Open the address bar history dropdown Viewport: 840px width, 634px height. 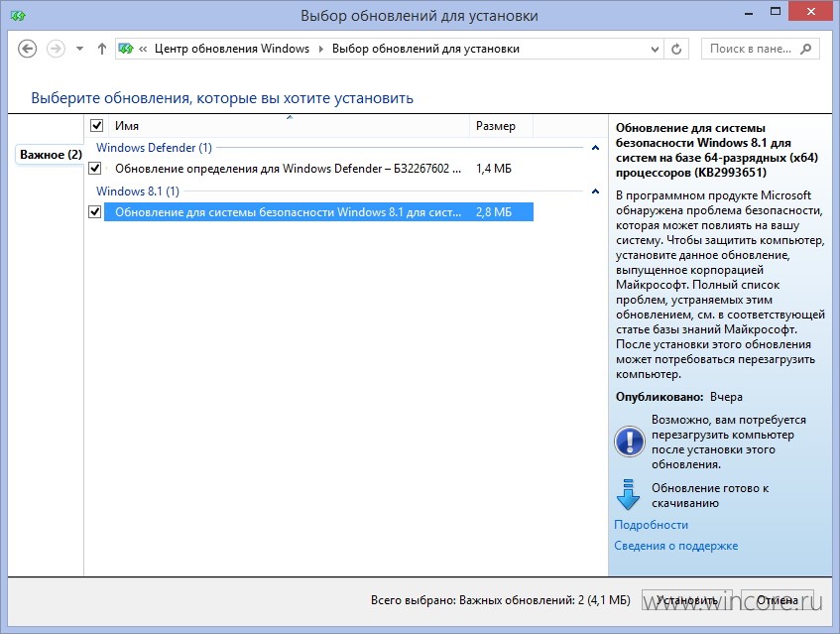point(655,50)
